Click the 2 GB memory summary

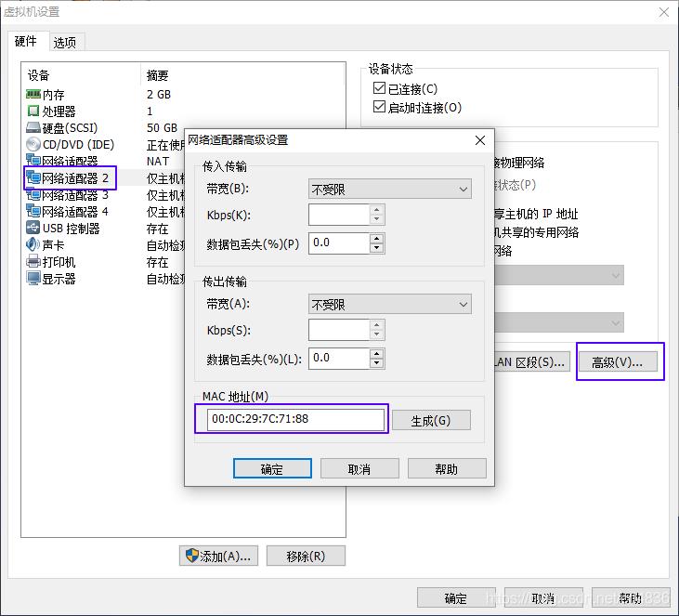click(x=159, y=95)
